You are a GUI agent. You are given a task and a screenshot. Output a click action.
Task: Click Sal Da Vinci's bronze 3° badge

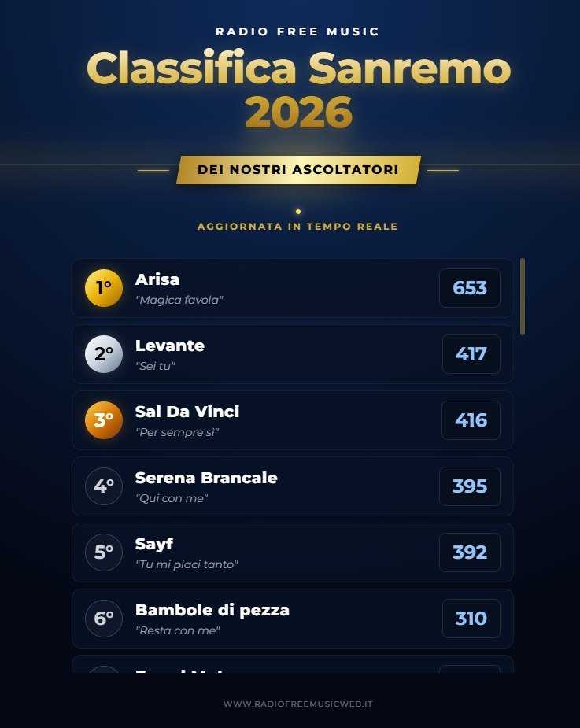point(104,420)
